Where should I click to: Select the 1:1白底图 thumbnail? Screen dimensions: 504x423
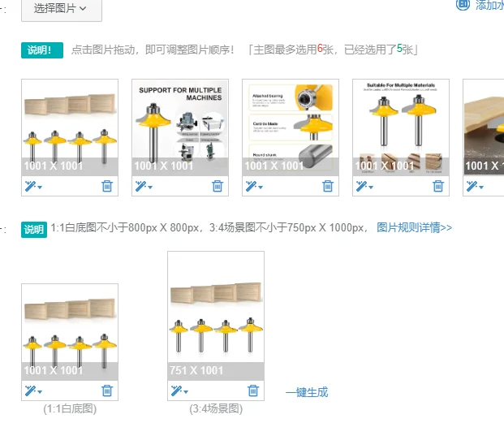pos(70,332)
